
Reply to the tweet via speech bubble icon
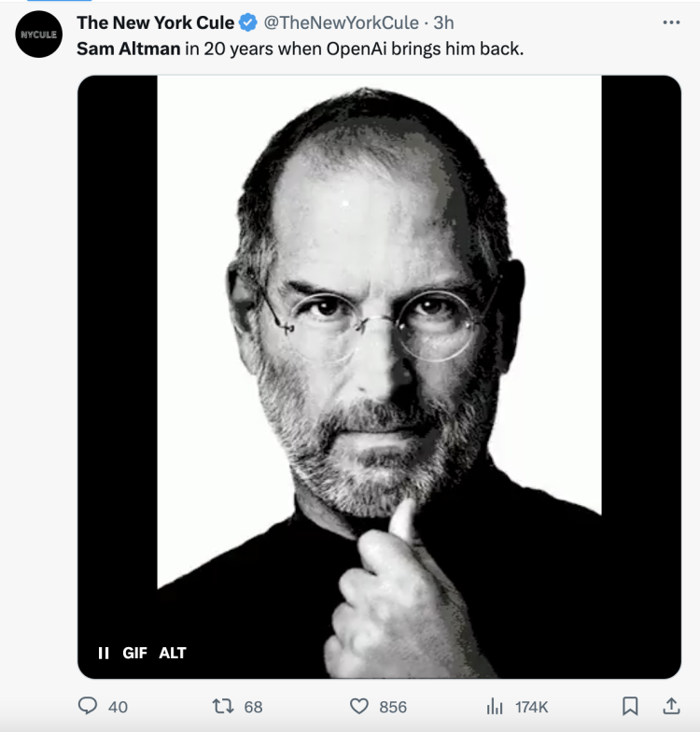click(87, 706)
